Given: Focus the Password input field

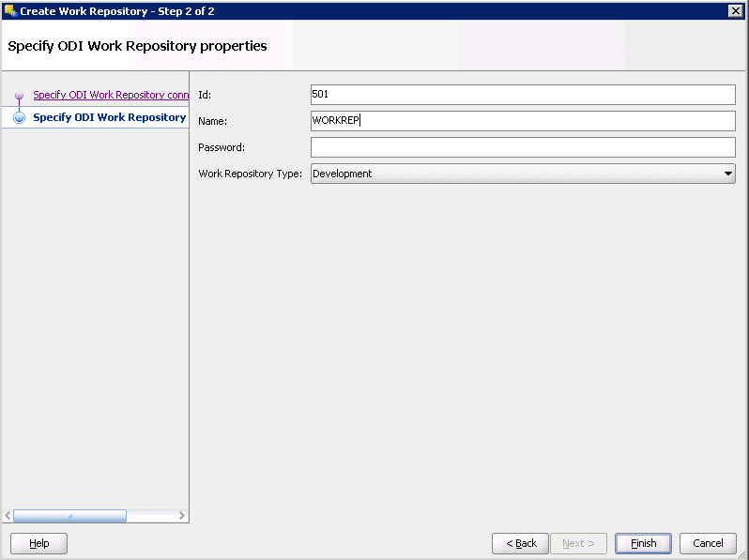Looking at the screenshot, I should [523, 147].
